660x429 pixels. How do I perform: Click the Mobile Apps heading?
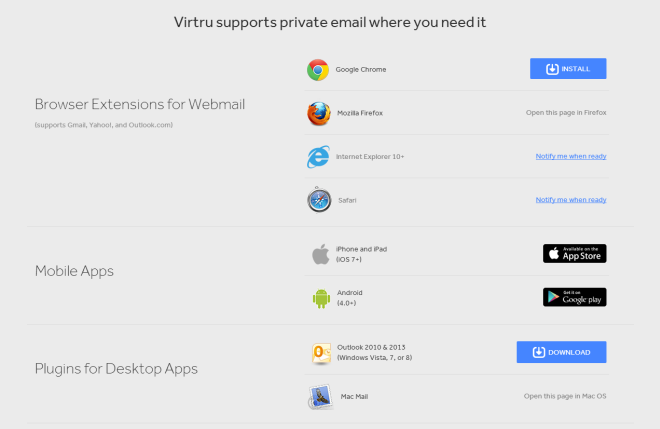point(74,271)
